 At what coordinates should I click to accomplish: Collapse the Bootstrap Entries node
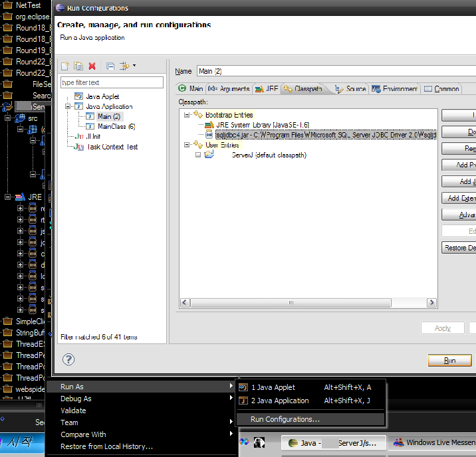187,115
